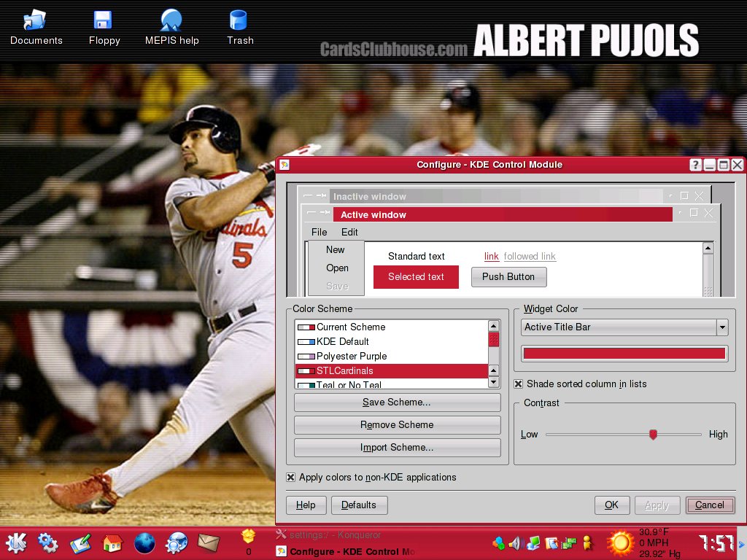Select Current Scheme in the list
The width and height of the screenshot is (747, 560).
click(x=391, y=327)
